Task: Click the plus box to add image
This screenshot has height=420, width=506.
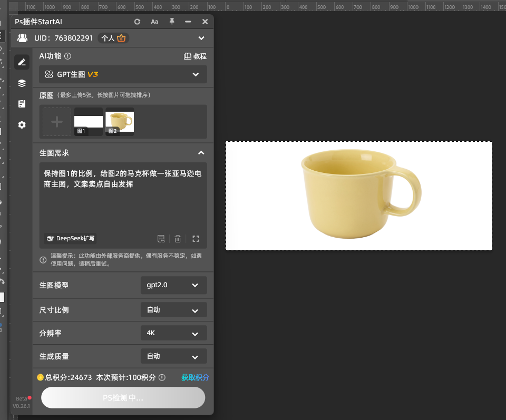Action: pos(57,122)
